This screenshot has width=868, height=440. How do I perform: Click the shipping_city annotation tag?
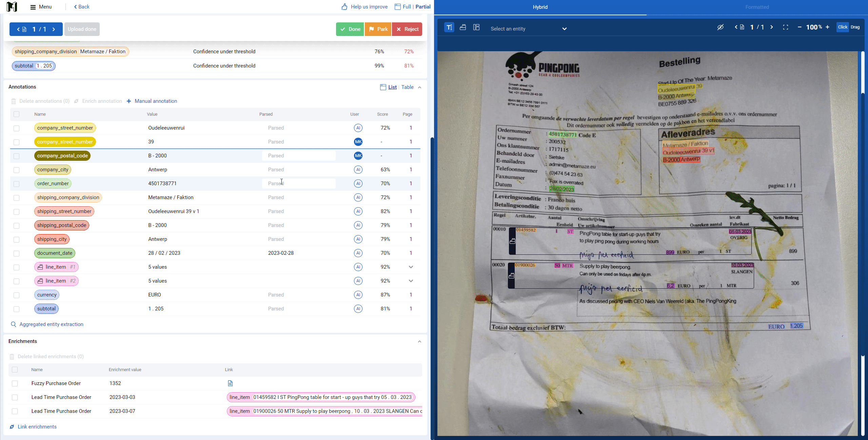52,239
